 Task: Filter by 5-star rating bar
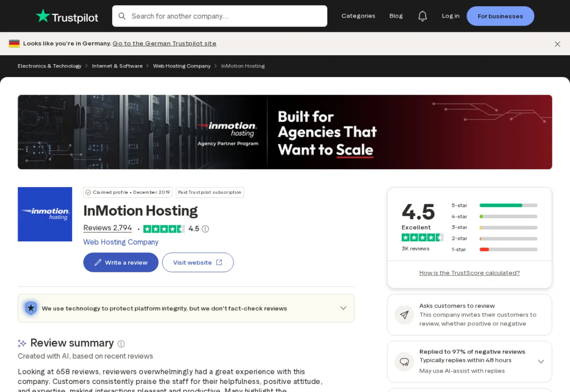pyautogui.click(x=494, y=205)
